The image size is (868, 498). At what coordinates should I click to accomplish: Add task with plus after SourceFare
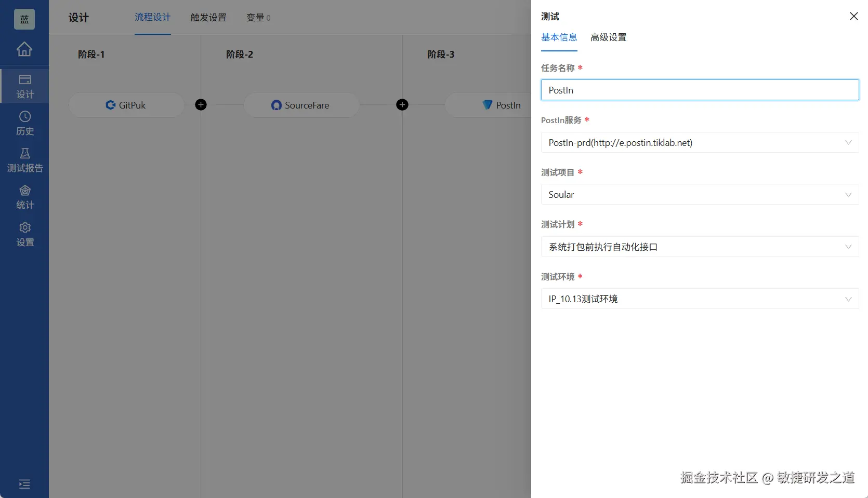(402, 105)
